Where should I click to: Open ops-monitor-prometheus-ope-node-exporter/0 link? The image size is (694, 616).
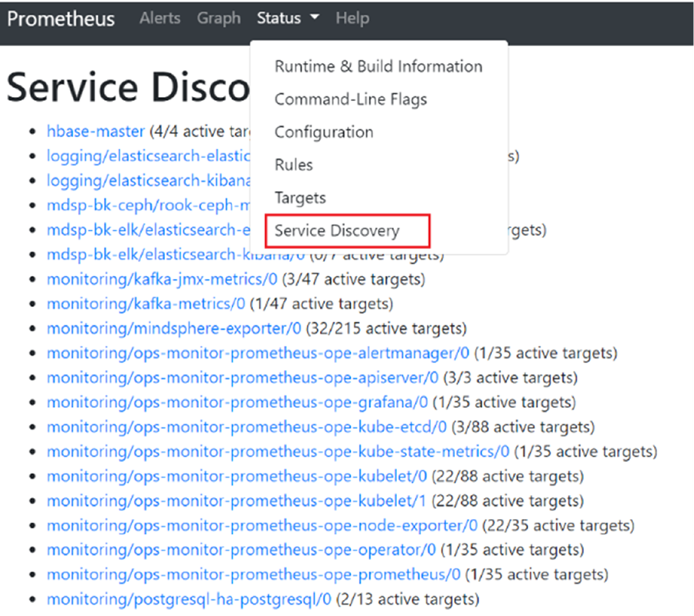pos(262,526)
